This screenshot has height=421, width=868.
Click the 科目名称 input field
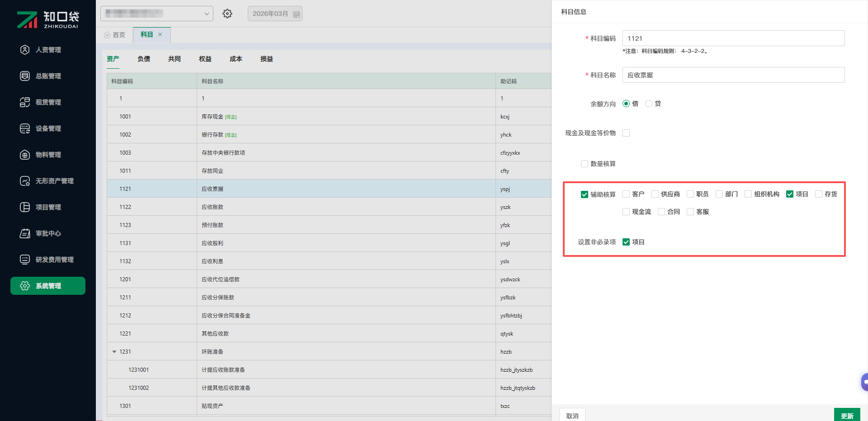click(x=733, y=75)
